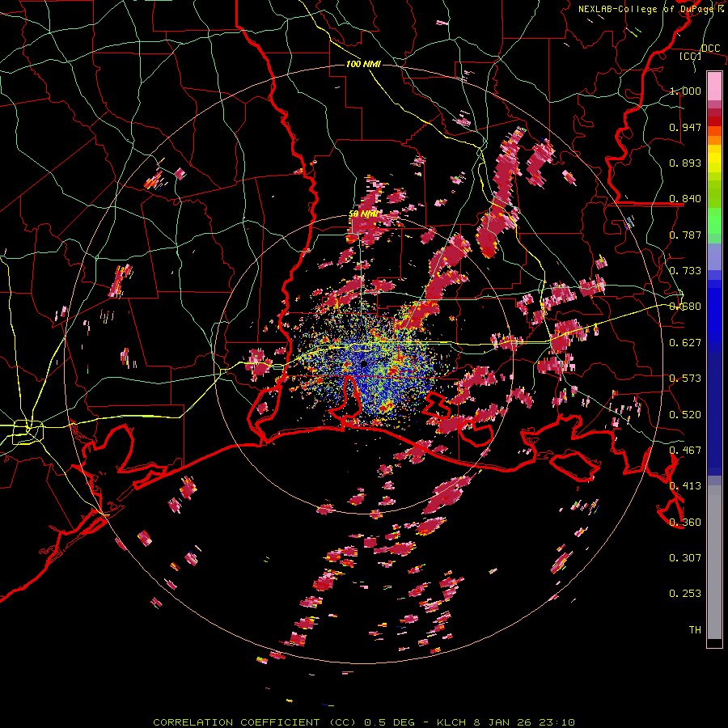This screenshot has width=728, height=728.
Task: Select the 0.360 color scale value
Action: tap(685, 523)
